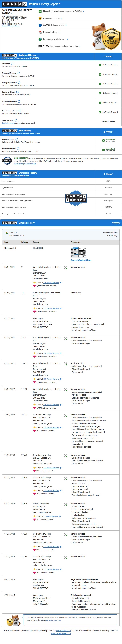Open the window sticker thumbnail image

78,252
